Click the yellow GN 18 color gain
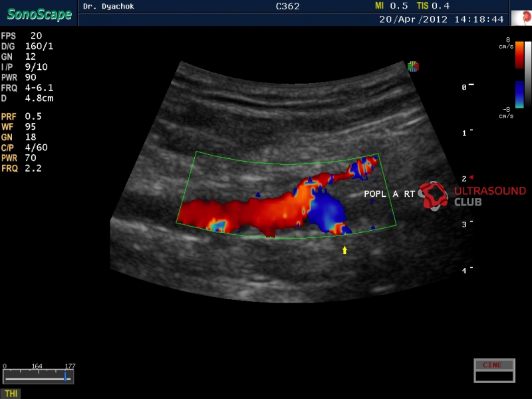The image size is (532, 399). (x=19, y=137)
